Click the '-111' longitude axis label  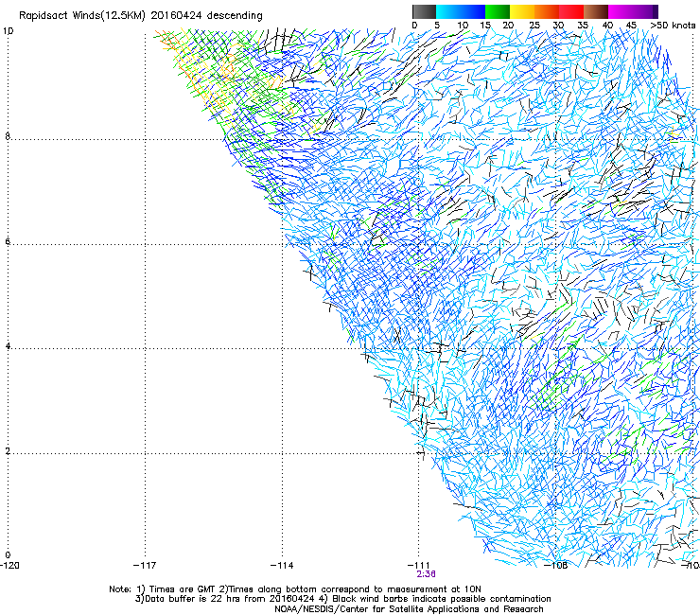tap(418, 566)
